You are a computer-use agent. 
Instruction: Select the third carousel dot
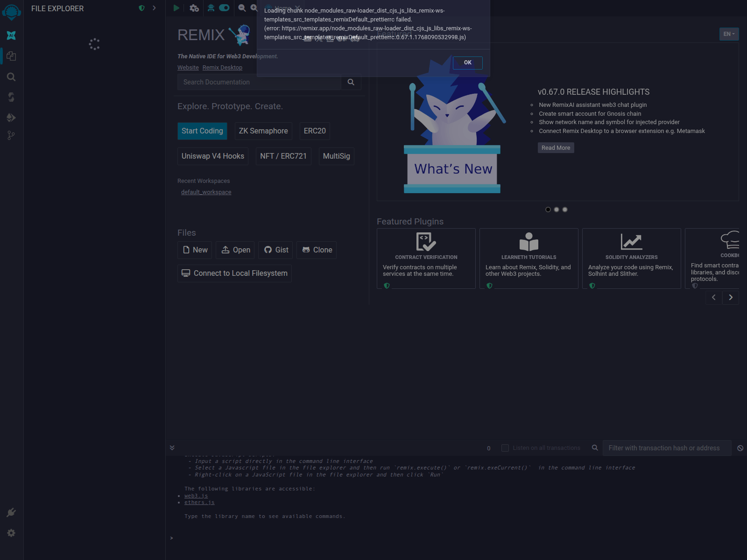(x=565, y=210)
